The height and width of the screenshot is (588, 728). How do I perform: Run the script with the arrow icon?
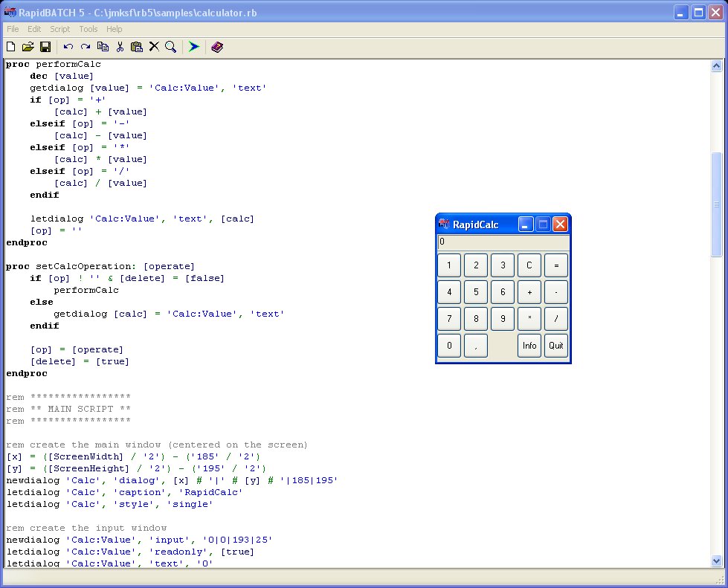click(x=194, y=47)
